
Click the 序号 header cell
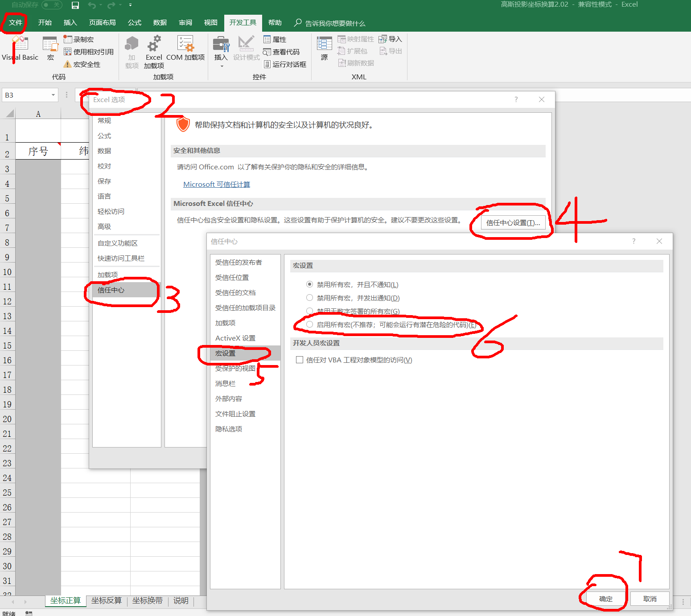coord(38,151)
